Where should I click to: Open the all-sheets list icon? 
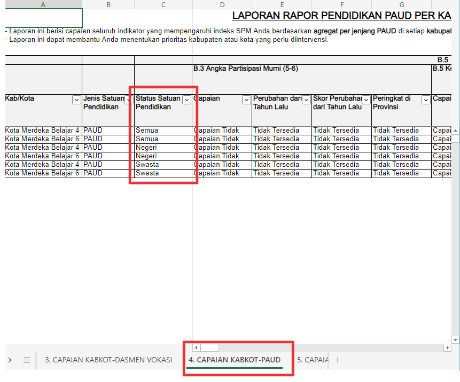[x=27, y=360]
